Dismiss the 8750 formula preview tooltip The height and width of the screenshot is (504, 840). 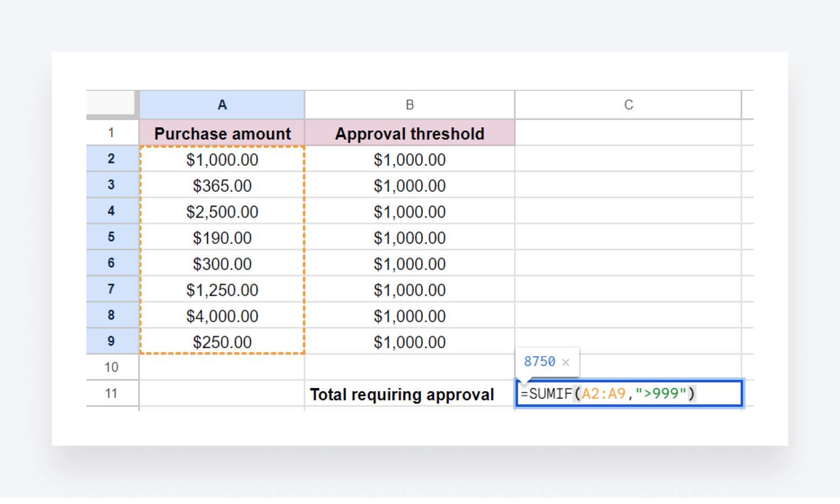[565, 362]
